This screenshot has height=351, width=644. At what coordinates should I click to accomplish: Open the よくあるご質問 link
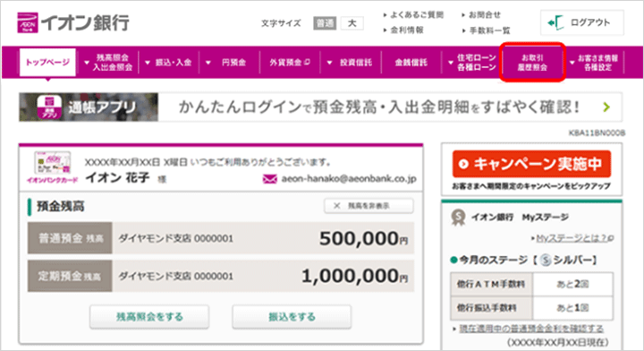tap(417, 15)
